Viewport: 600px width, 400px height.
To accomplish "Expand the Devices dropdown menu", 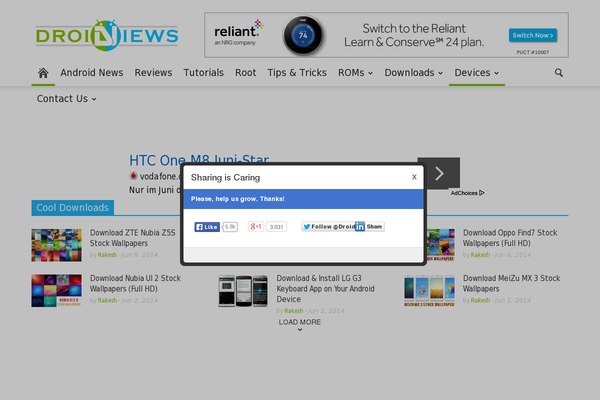I will (476, 73).
